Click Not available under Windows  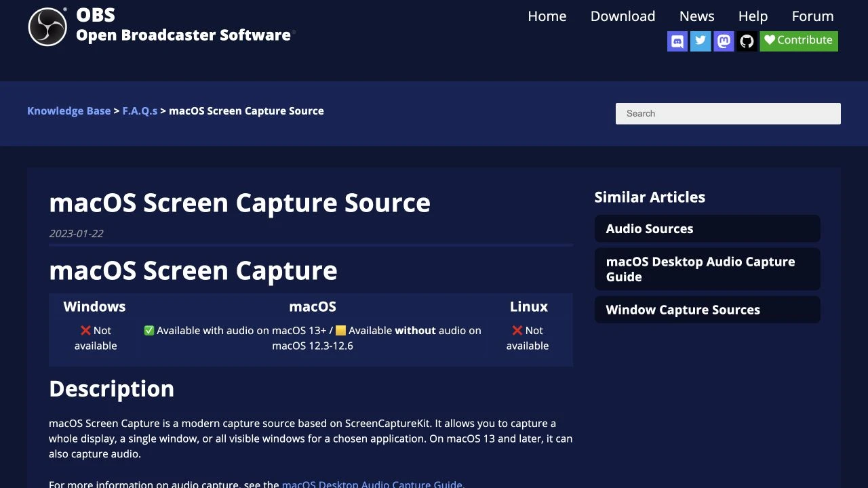pyautogui.click(x=96, y=338)
